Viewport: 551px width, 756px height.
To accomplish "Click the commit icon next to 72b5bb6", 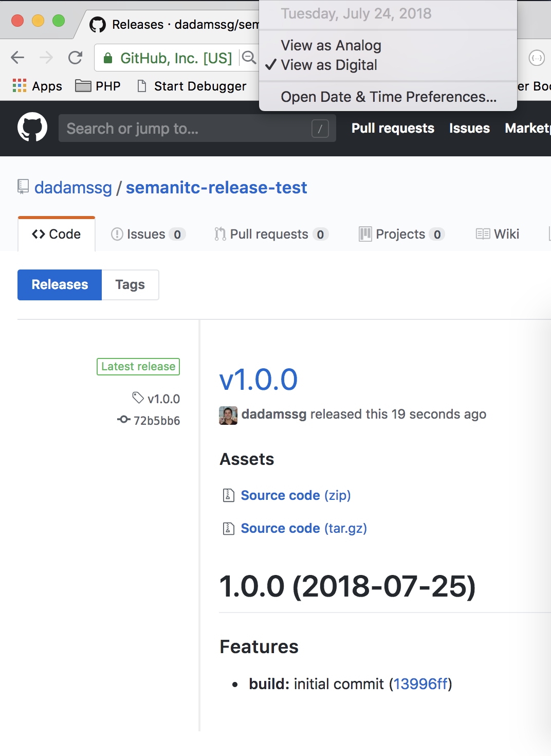I will point(123,420).
